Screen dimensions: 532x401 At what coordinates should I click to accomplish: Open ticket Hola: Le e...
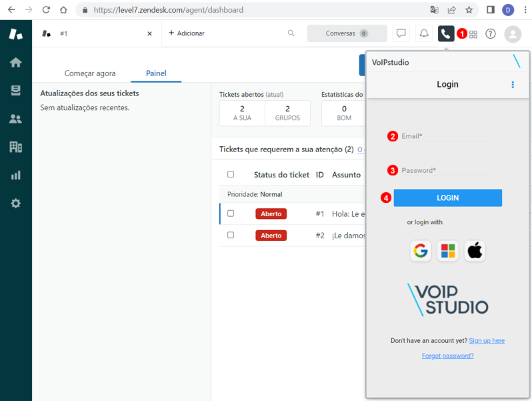349,214
